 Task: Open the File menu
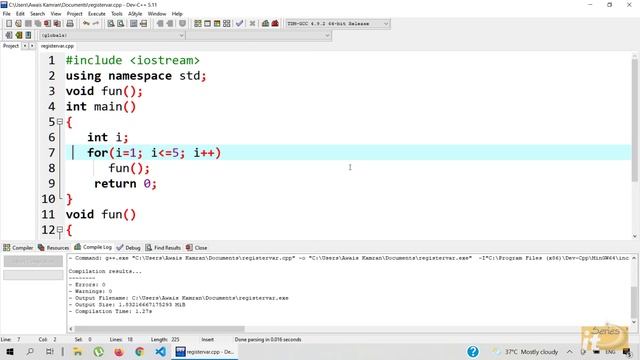click(x=7, y=14)
